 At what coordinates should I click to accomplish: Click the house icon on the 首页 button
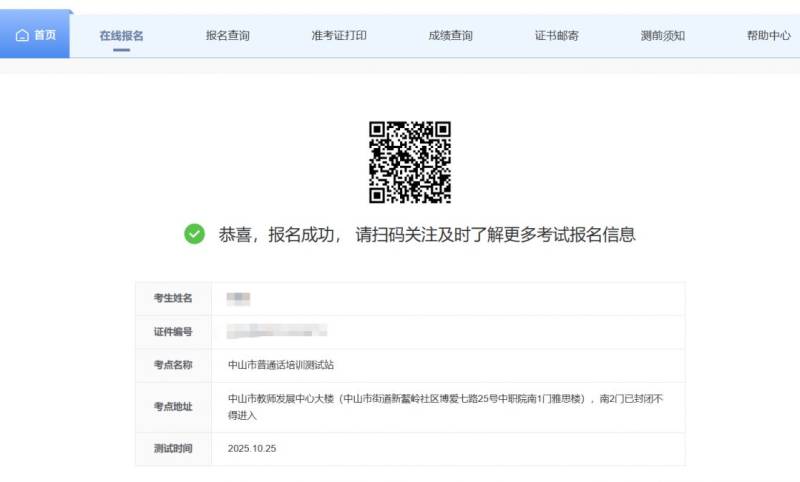pos(22,35)
